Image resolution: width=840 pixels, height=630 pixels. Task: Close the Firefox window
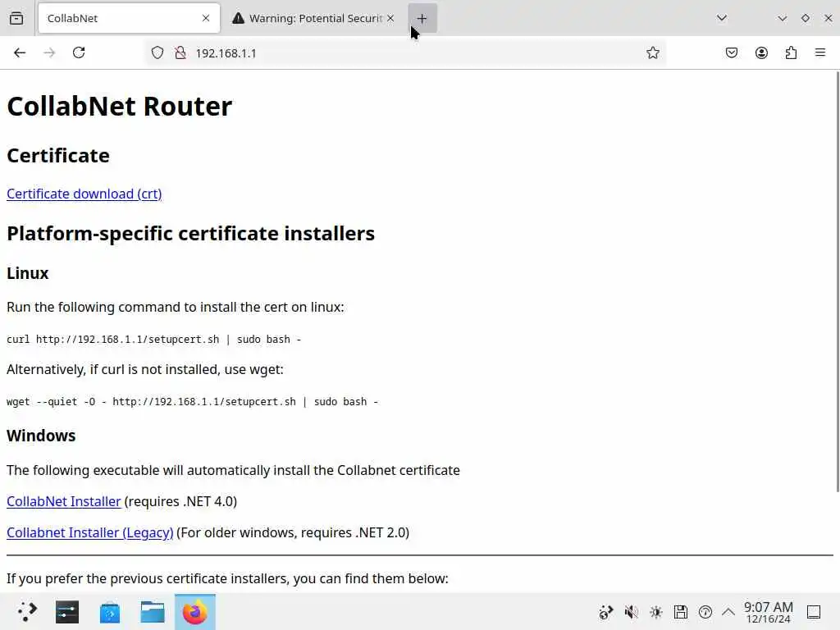pyautogui.click(x=829, y=18)
